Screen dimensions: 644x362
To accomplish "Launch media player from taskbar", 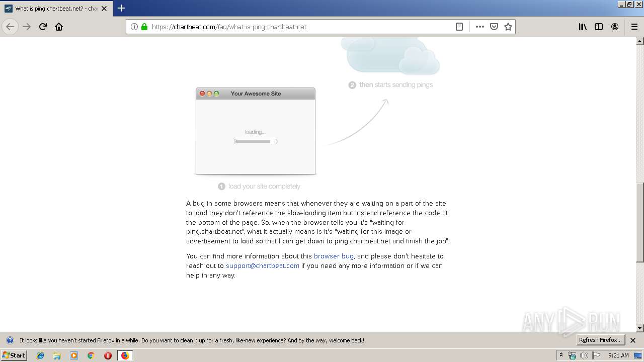I will click(x=74, y=355).
